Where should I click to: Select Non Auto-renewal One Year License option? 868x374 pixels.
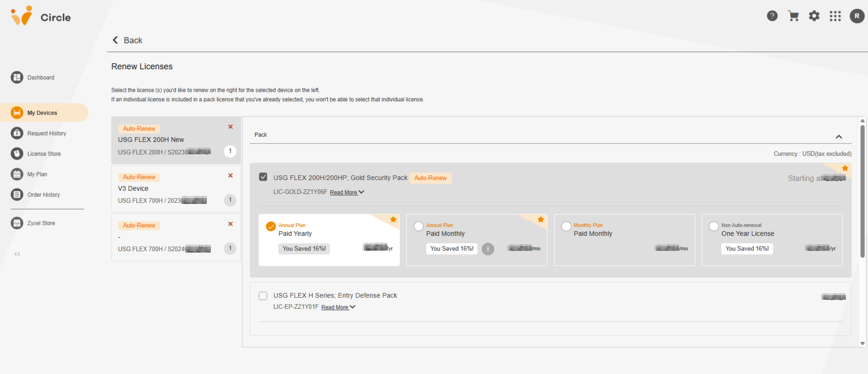click(x=713, y=226)
